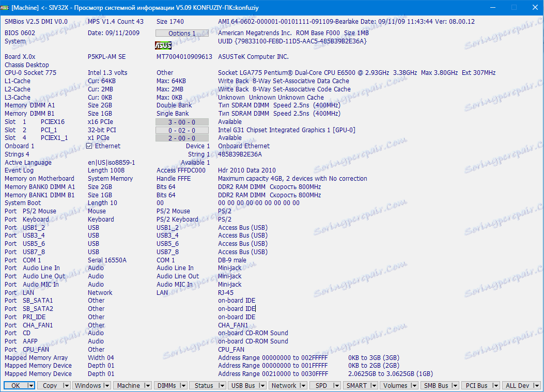544x392 pixels.
Task: Click the 'P5KPL-AM SE' board model text
Action: pos(106,56)
